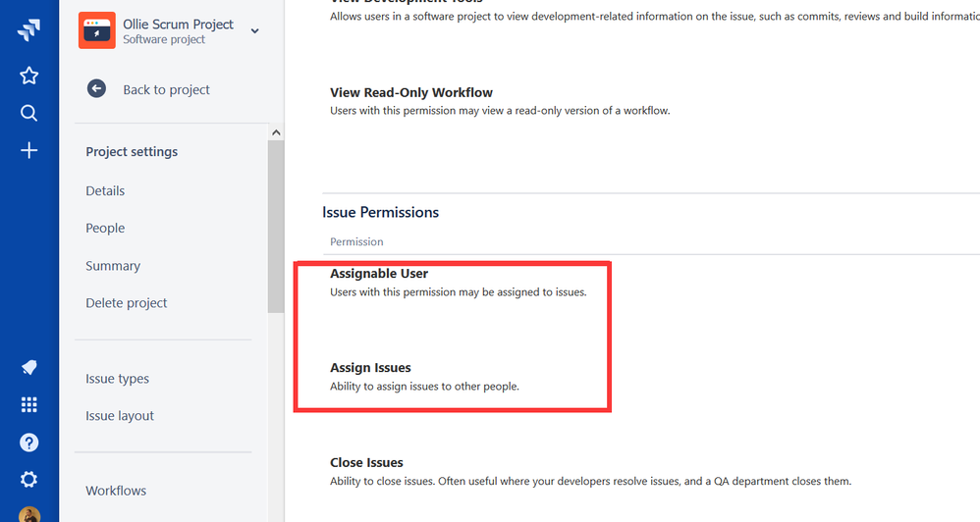The image size is (980, 522).
Task: Go Back to project
Action: coord(166,89)
